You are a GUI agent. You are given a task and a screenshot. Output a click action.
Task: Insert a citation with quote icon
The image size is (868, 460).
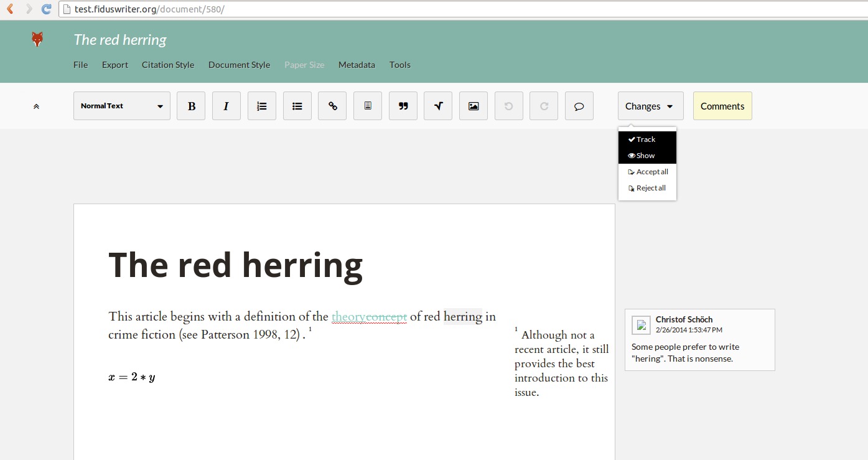pos(403,106)
